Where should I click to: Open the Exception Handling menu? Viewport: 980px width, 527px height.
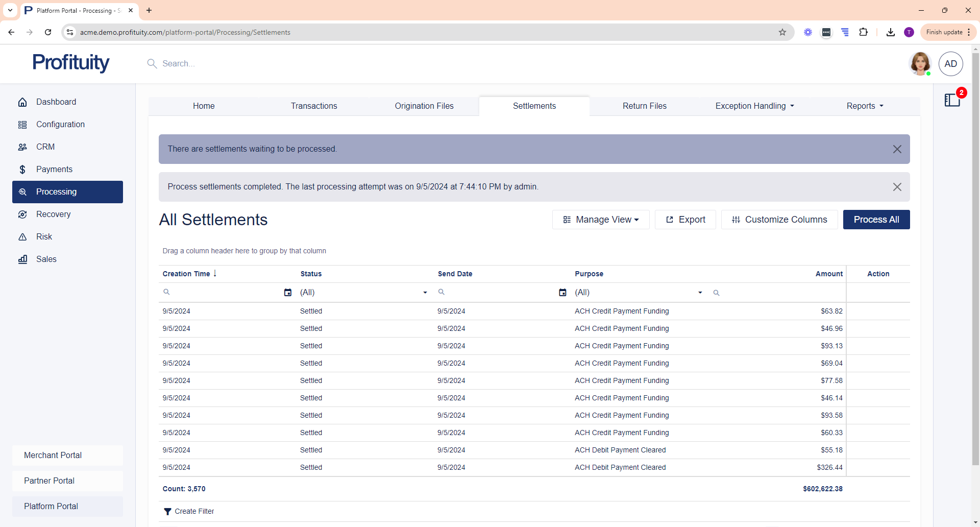click(x=754, y=106)
